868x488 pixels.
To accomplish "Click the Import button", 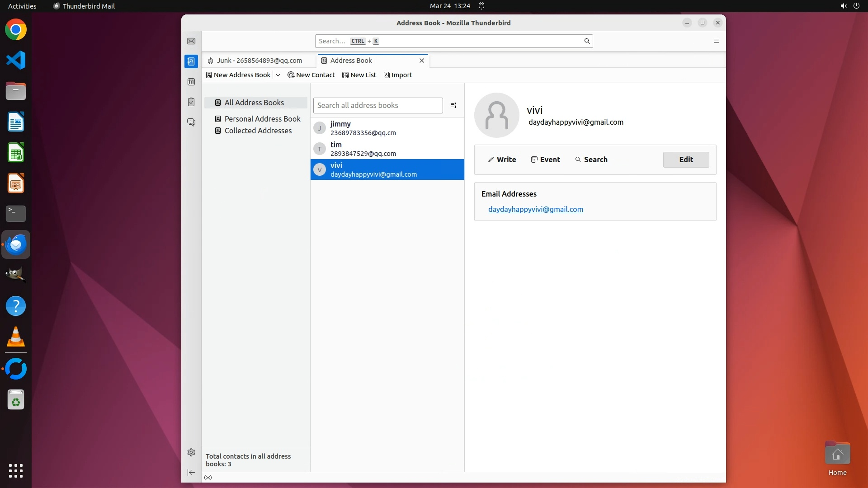I will click(x=398, y=75).
